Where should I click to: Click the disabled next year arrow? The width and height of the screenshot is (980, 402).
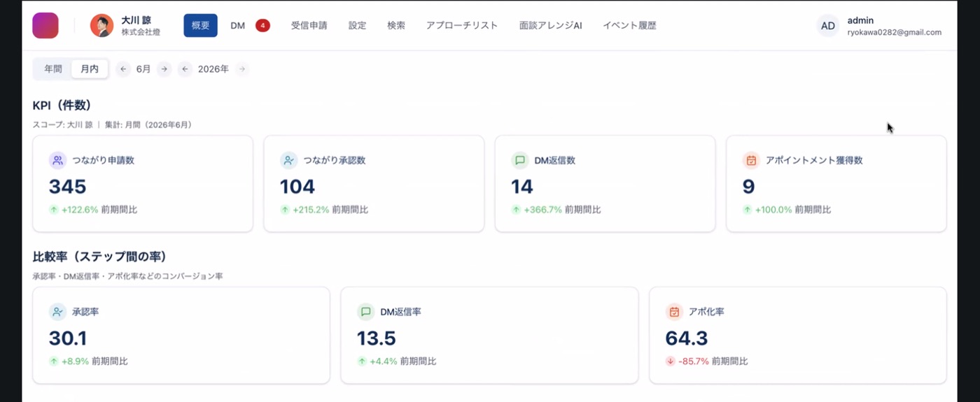tap(241, 69)
